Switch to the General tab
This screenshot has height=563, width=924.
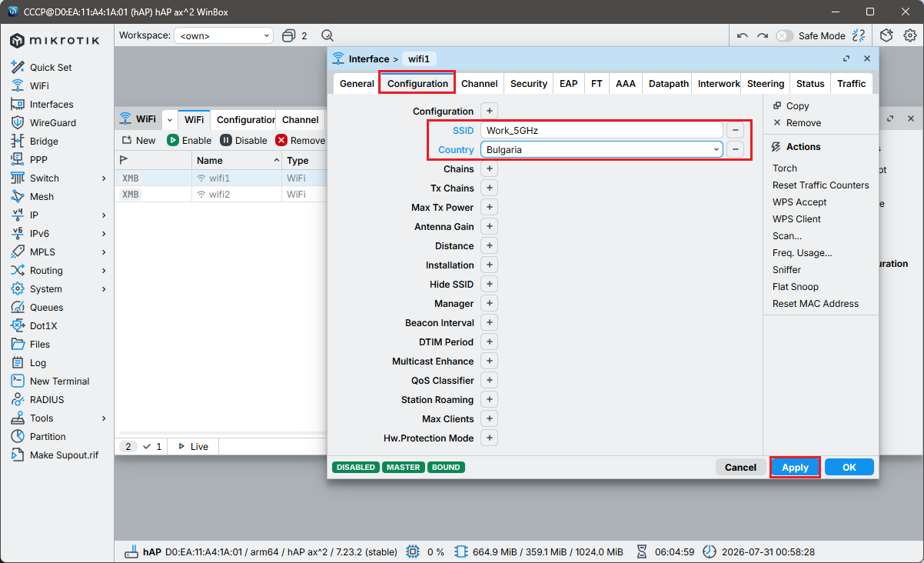click(357, 84)
